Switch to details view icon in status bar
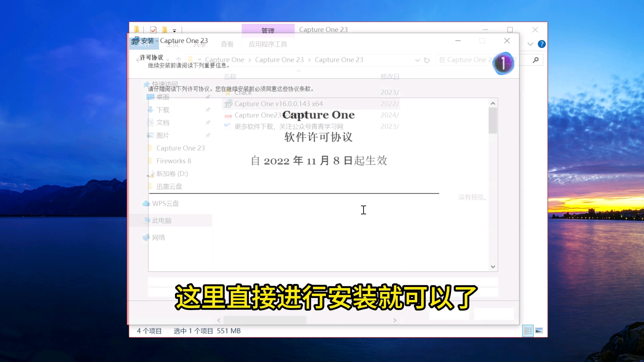The height and width of the screenshot is (362, 644). pos(528,331)
